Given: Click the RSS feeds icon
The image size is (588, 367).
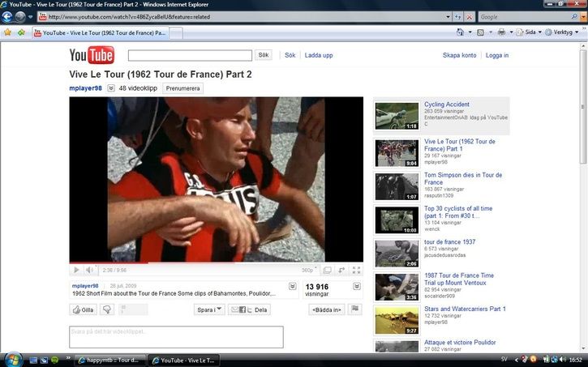Looking at the screenshot, I should click(480, 32).
